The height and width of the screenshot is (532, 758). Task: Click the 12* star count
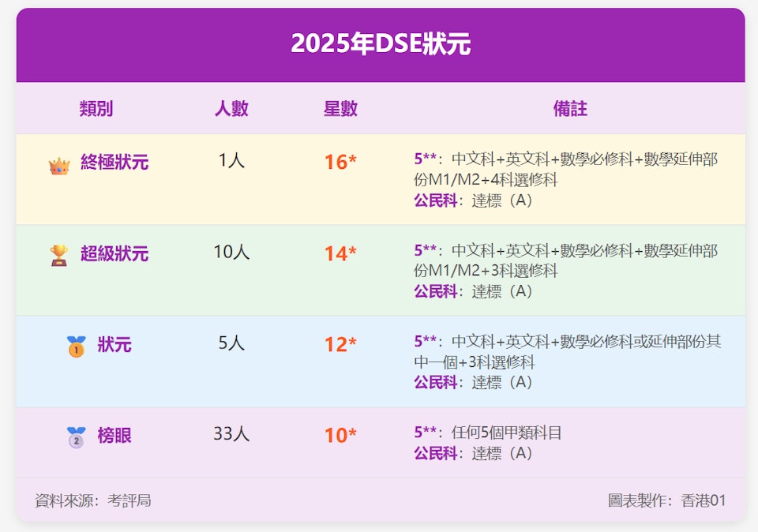tap(340, 345)
